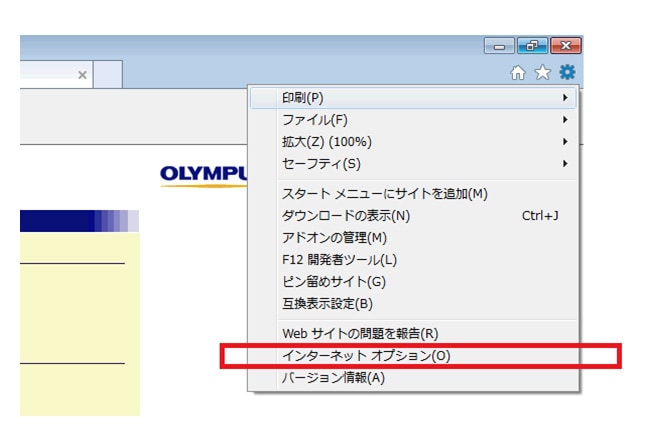Open the 印刷(P) submenu
This screenshot has width=660, height=440.
pyautogui.click(x=413, y=98)
